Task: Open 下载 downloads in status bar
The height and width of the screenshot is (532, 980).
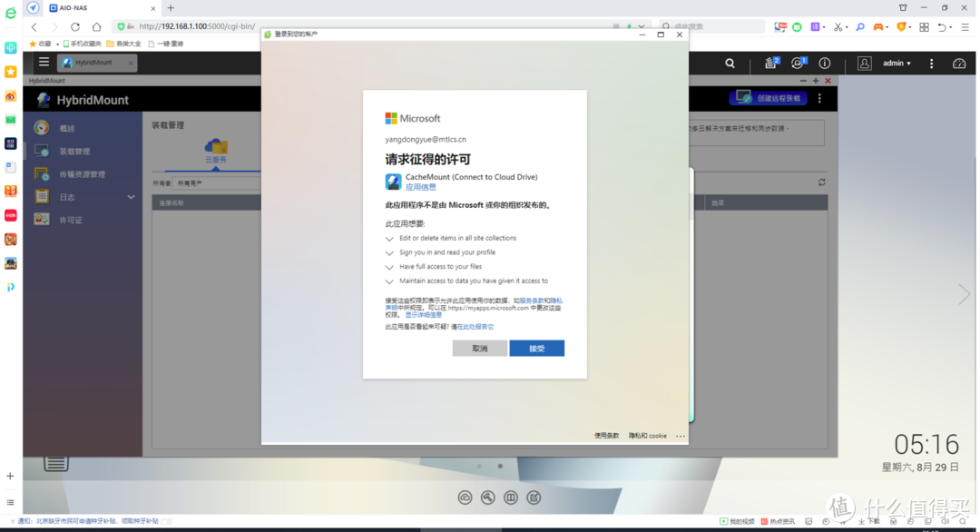Action: 869,521
